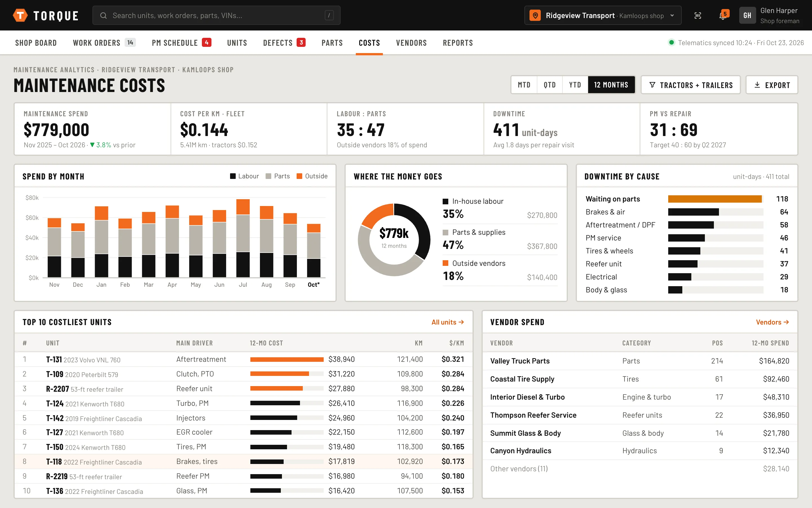The height and width of the screenshot is (508, 812).
Task: Open the Ridgeview Transport shop dropdown
Action: 603,16
